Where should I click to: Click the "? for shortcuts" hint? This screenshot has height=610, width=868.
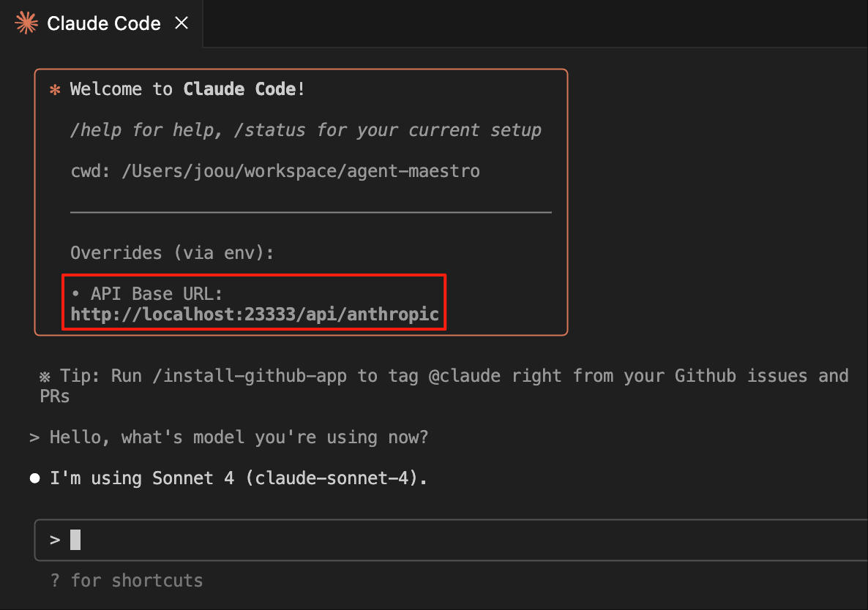pyautogui.click(x=127, y=580)
